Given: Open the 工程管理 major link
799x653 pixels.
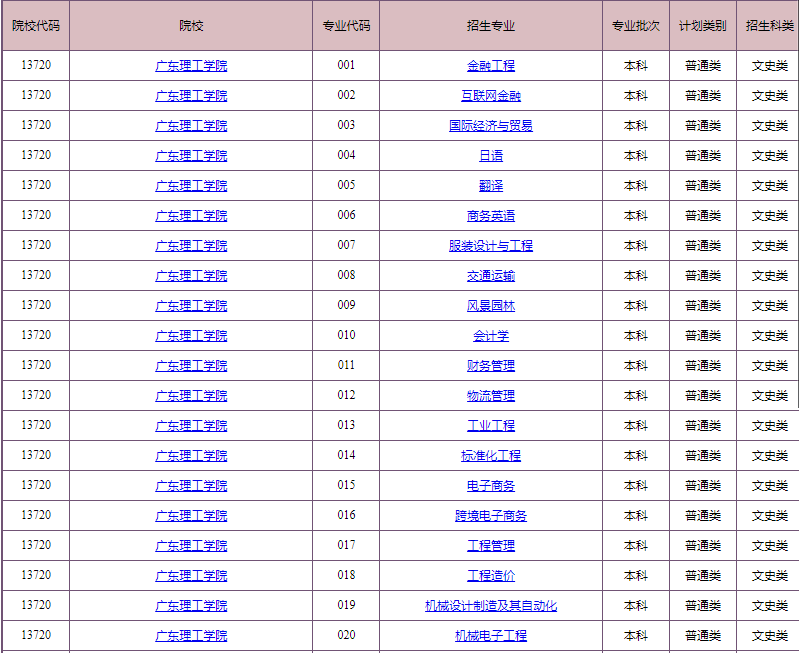Looking at the screenshot, I should (x=491, y=546).
